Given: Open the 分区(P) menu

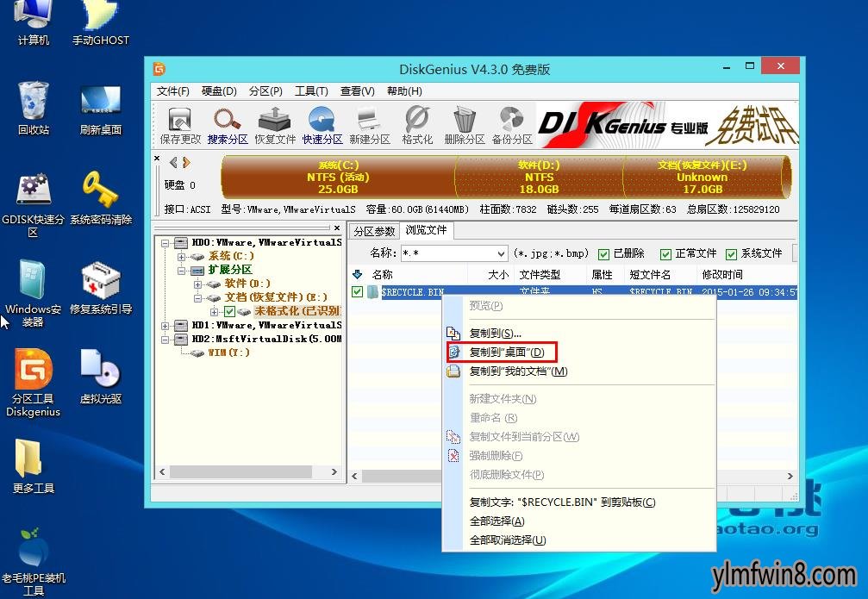Looking at the screenshot, I should (x=265, y=90).
